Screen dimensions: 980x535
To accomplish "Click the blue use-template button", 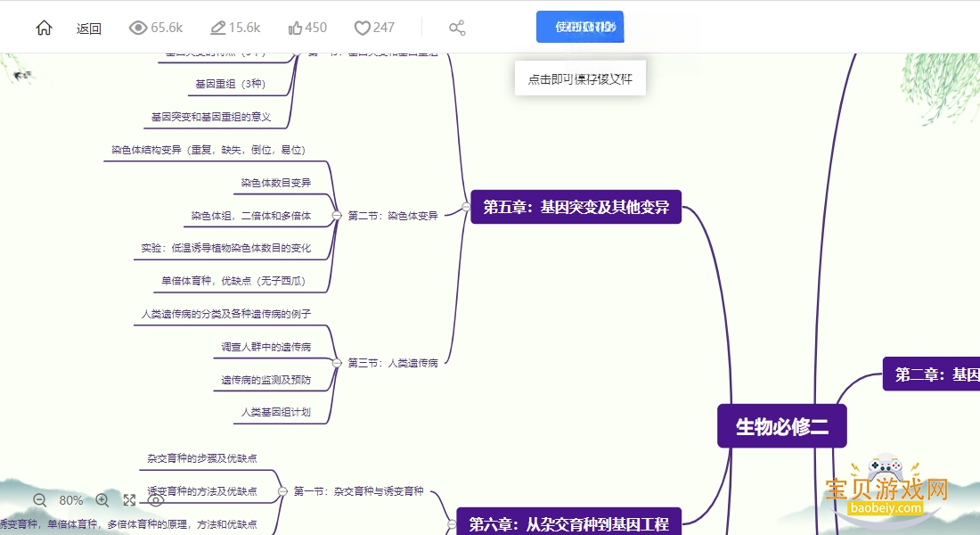I will [580, 27].
